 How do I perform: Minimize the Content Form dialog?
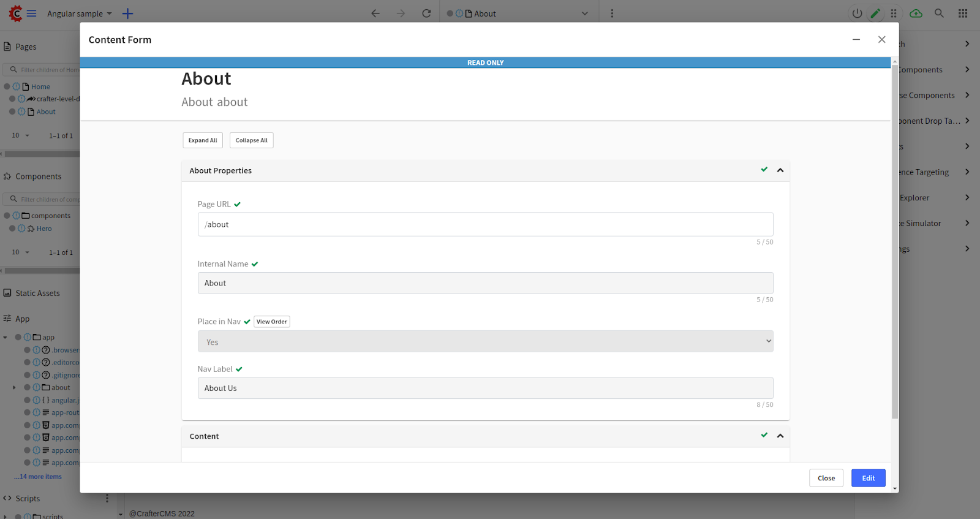(x=856, y=40)
